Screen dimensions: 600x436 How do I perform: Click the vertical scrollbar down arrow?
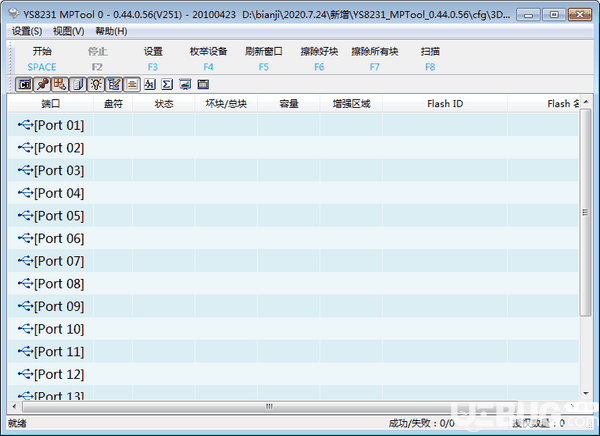click(585, 394)
